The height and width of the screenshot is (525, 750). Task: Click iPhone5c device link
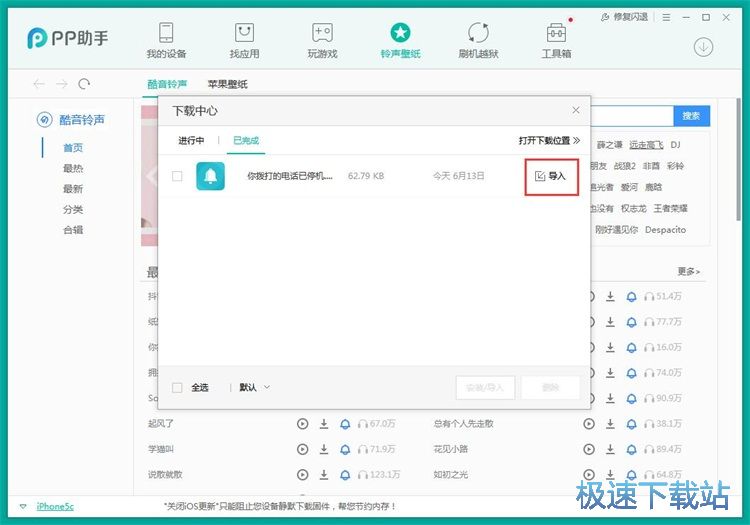coord(55,506)
